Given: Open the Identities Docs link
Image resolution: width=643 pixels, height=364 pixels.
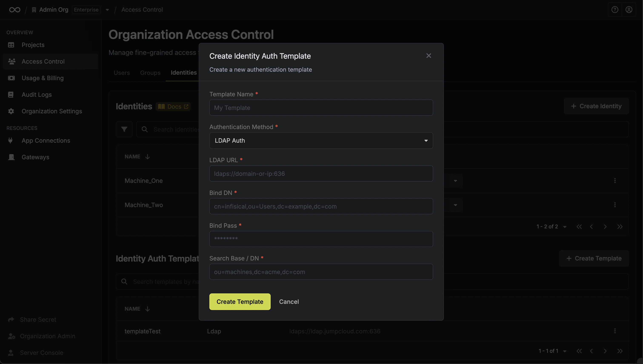Looking at the screenshot, I should pyautogui.click(x=173, y=107).
